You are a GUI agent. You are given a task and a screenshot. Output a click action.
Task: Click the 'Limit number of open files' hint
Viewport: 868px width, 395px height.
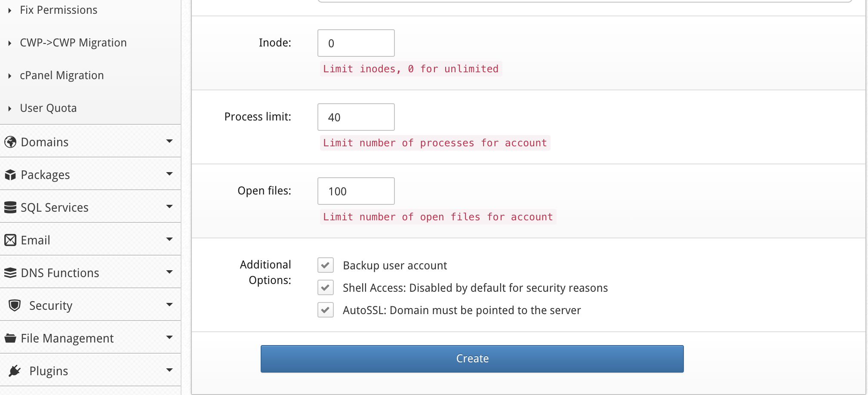(438, 217)
